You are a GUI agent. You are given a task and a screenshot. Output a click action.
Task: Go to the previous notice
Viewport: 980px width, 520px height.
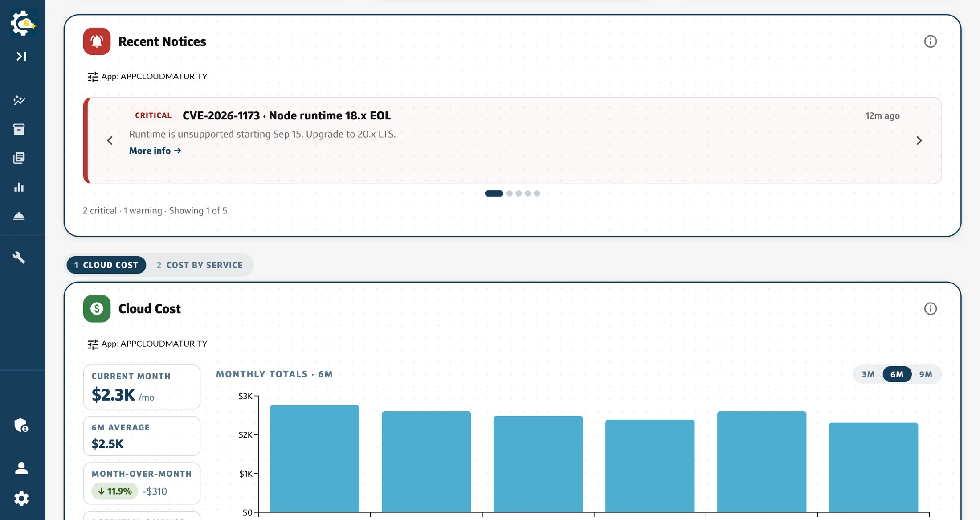(110, 141)
